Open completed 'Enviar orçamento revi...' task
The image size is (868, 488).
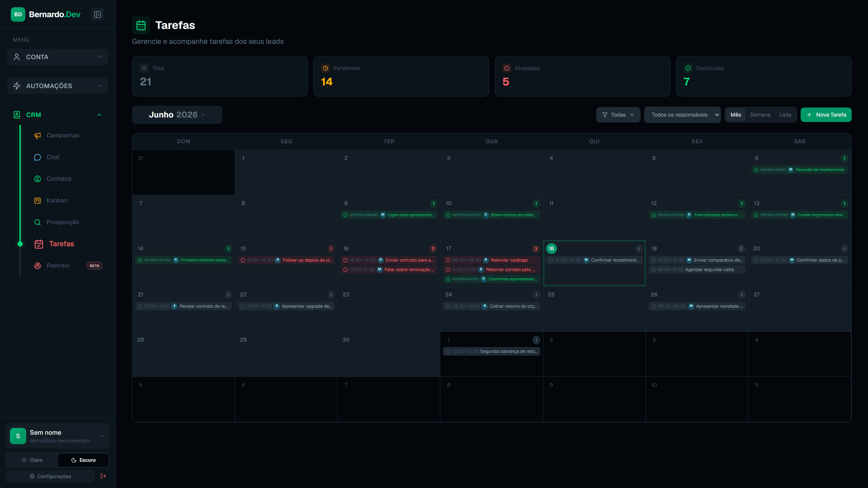800,215
